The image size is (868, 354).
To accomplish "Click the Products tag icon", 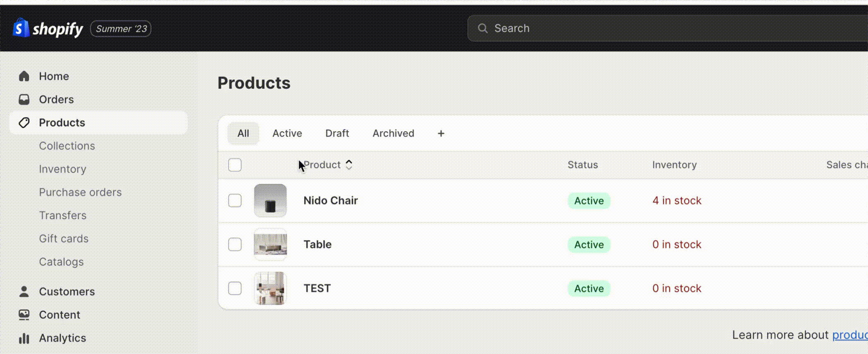I will tap(24, 122).
